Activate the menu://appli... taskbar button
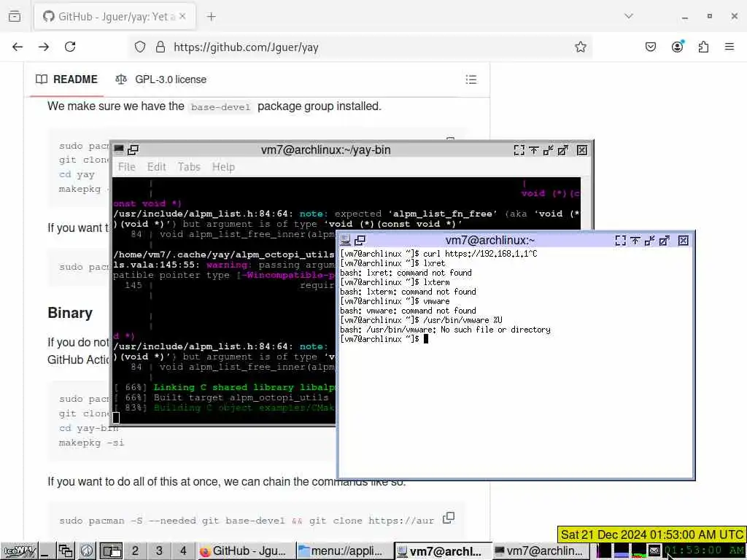Viewport: 747px width, 560px height. (344, 551)
